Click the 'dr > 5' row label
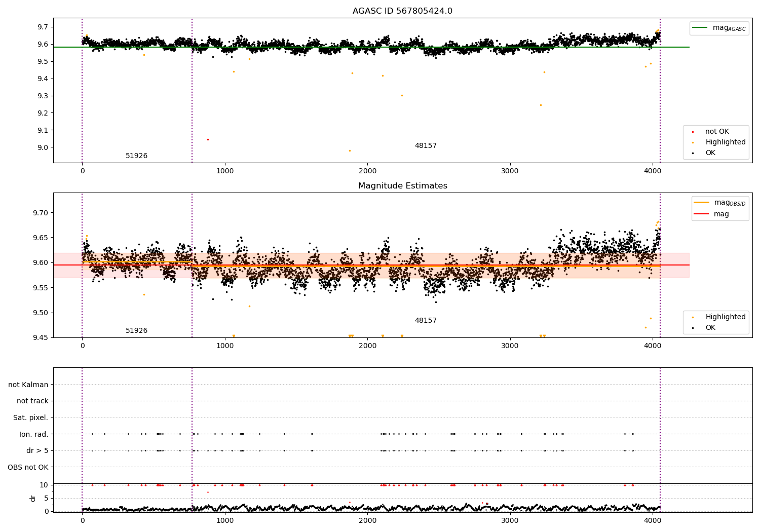The width and height of the screenshot is (760, 532). [37, 450]
